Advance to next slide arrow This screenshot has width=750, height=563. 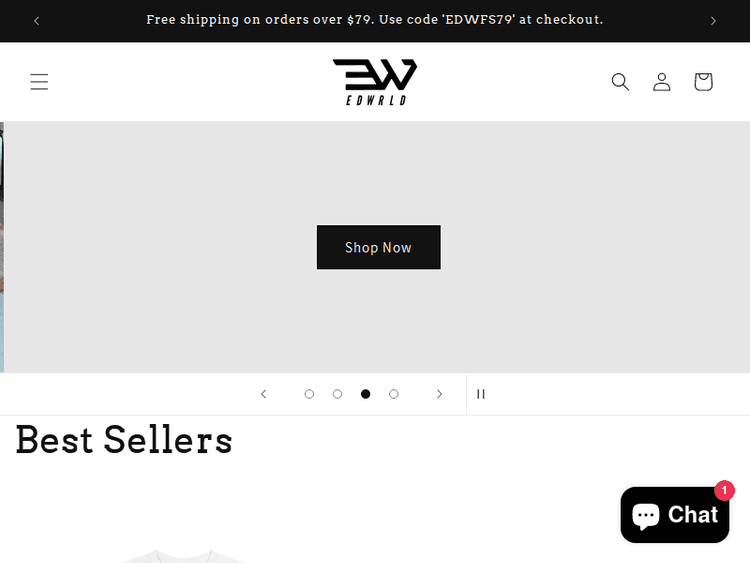(x=439, y=394)
